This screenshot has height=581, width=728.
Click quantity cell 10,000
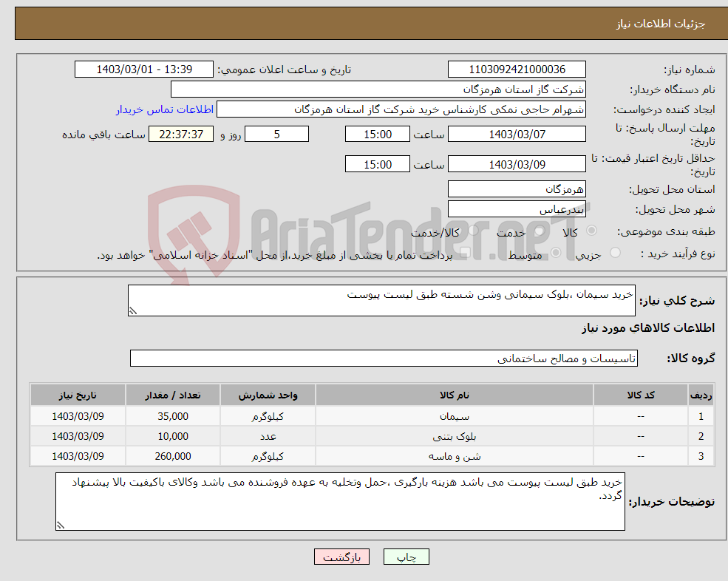(x=173, y=437)
